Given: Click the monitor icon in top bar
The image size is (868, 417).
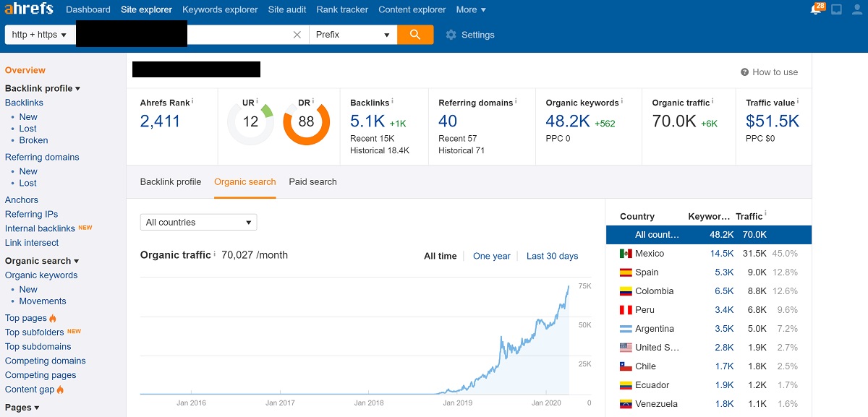Looking at the screenshot, I should pos(837,10).
